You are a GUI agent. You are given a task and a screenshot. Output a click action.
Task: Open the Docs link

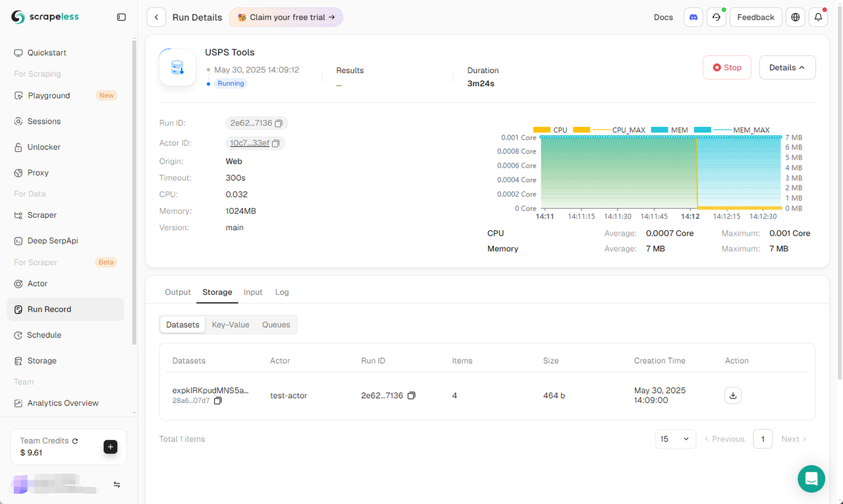click(x=663, y=17)
